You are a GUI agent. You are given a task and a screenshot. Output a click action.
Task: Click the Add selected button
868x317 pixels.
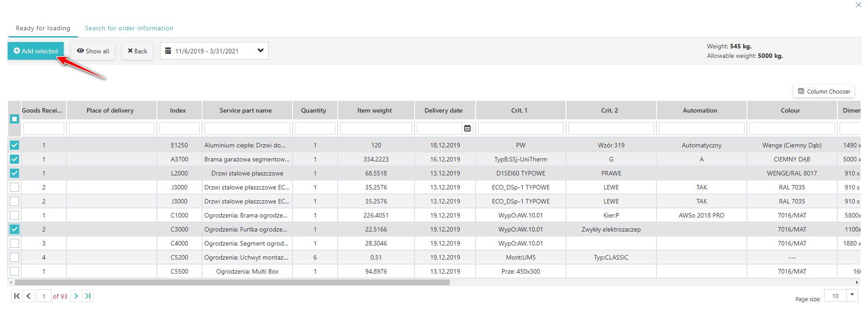[36, 51]
